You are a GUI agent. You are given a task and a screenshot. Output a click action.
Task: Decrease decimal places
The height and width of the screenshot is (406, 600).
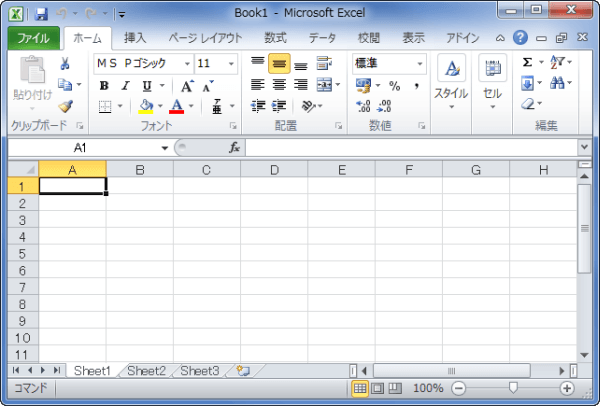[384, 106]
